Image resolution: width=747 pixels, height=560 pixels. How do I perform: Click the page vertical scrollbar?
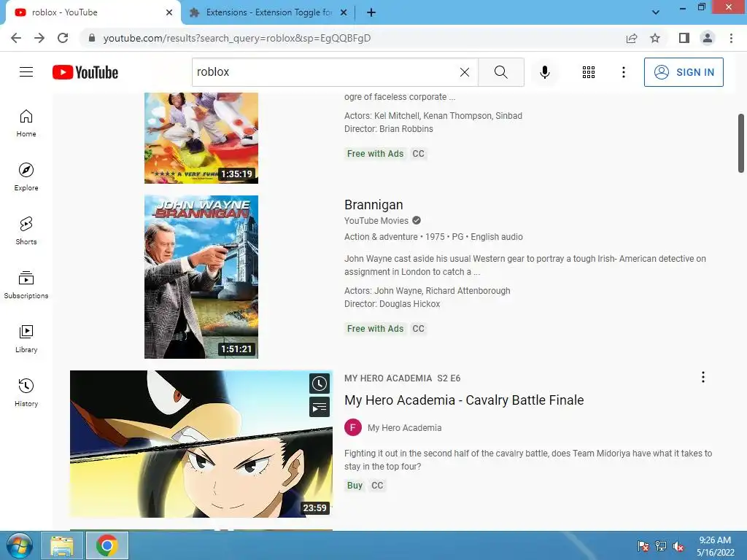click(x=741, y=143)
